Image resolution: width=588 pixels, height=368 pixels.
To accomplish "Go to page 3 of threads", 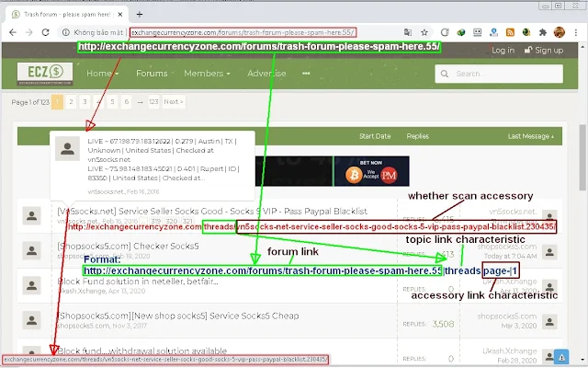I will click(85, 102).
